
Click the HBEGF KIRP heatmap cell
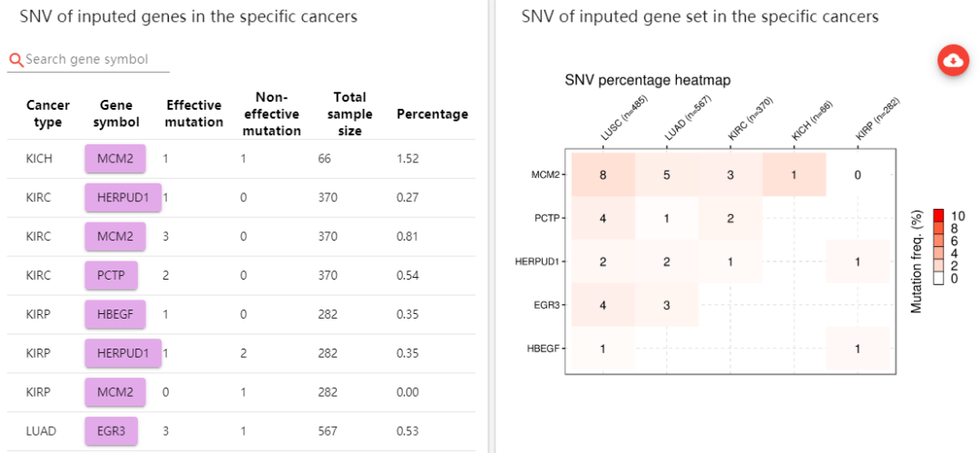[x=857, y=349]
